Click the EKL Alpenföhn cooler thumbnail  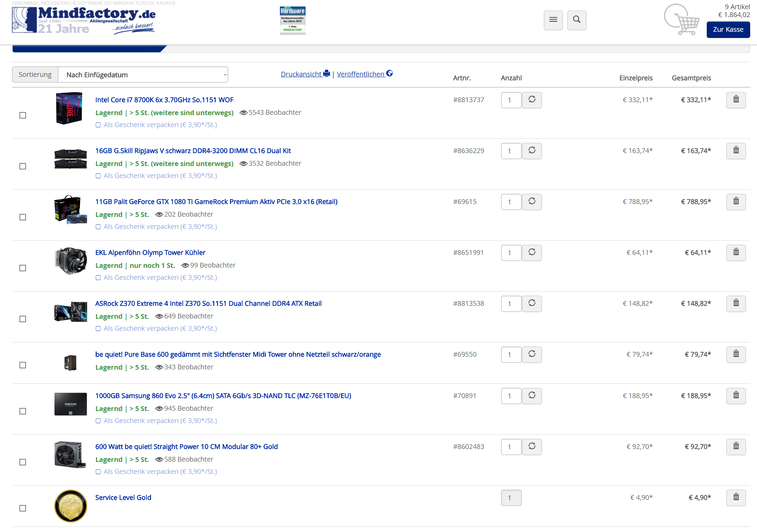[x=71, y=261]
